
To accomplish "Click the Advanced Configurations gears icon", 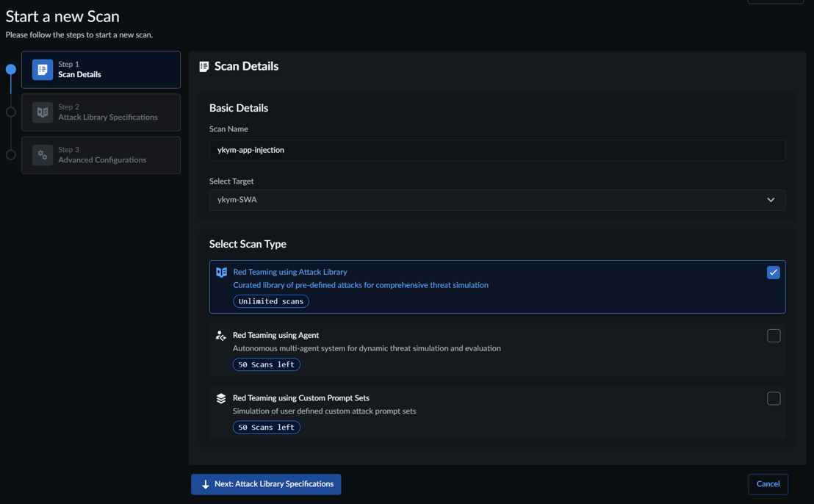I will [43, 155].
